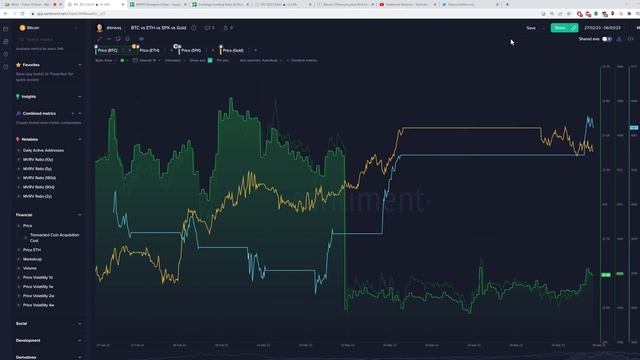Select the Price Volatility 1w metric
The image size is (640, 360).
[x=38, y=287]
